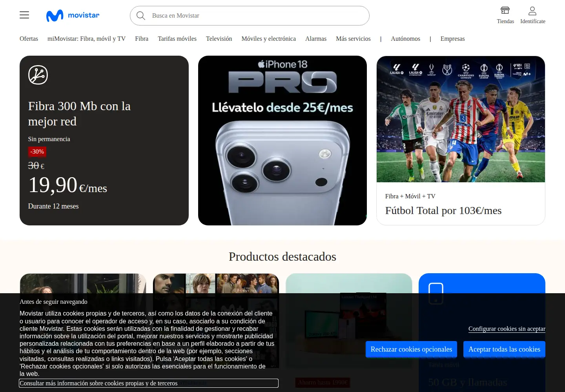Click the Sin permanencia text

pyautogui.click(x=49, y=139)
